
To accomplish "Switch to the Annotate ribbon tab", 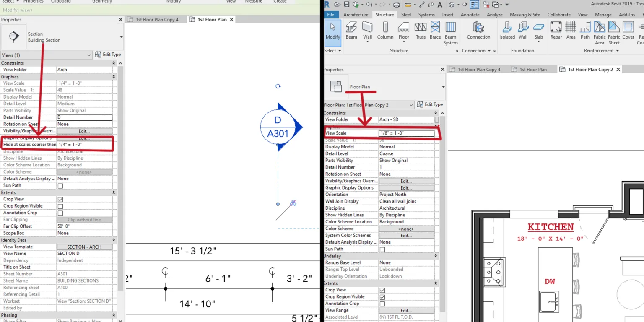I will click(x=470, y=14).
